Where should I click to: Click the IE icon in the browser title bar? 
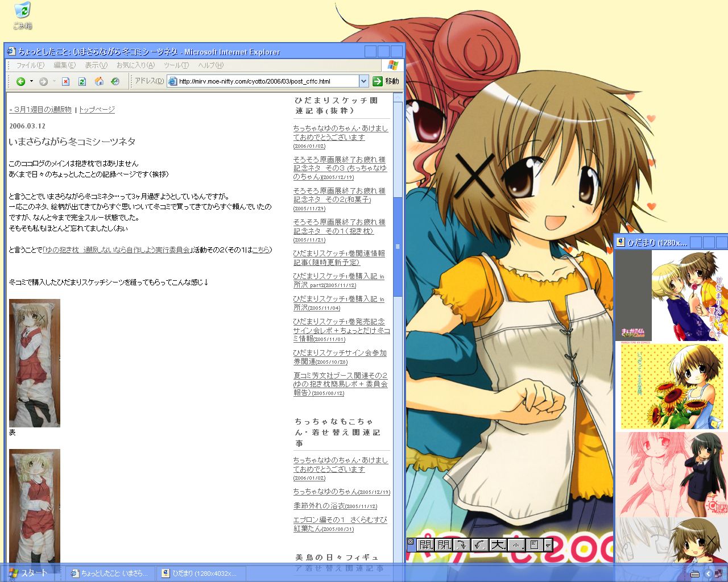11,51
